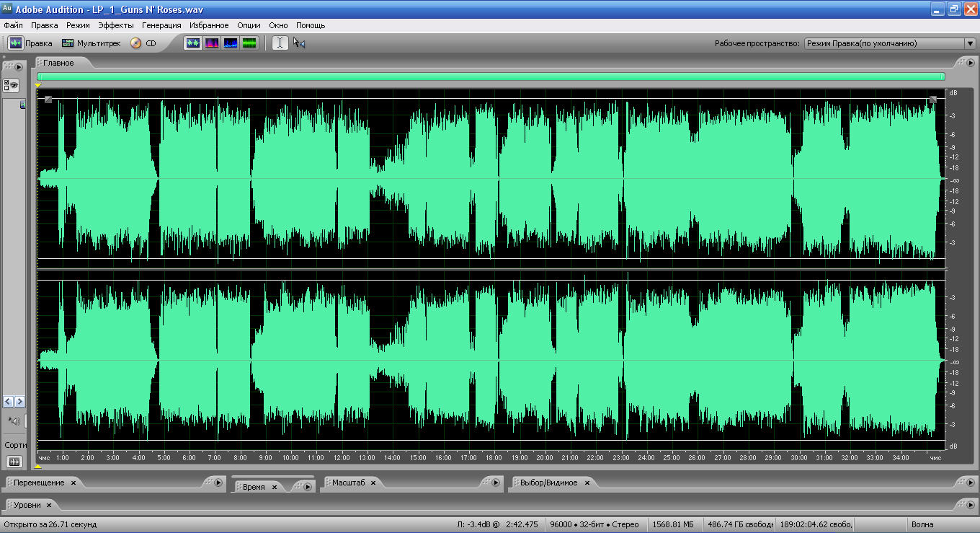Select the spectral pan display icon
The height and width of the screenshot is (533, 980).
click(x=231, y=43)
